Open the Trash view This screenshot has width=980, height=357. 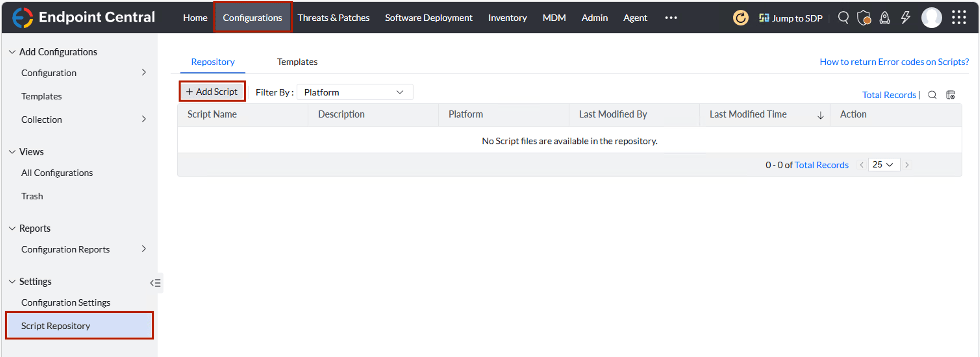(x=32, y=196)
